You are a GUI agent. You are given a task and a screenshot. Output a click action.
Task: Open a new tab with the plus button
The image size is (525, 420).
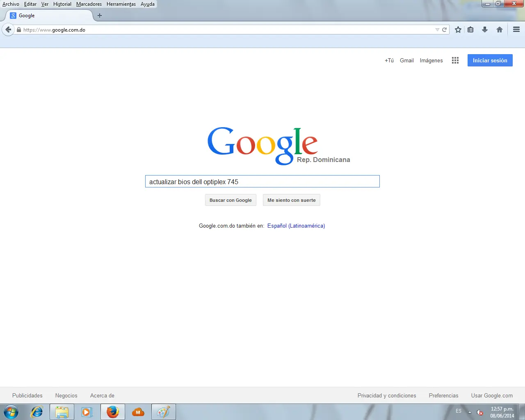(x=100, y=16)
